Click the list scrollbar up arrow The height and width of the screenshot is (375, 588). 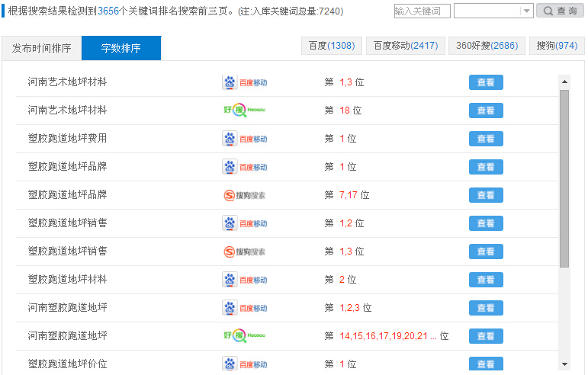[x=564, y=82]
